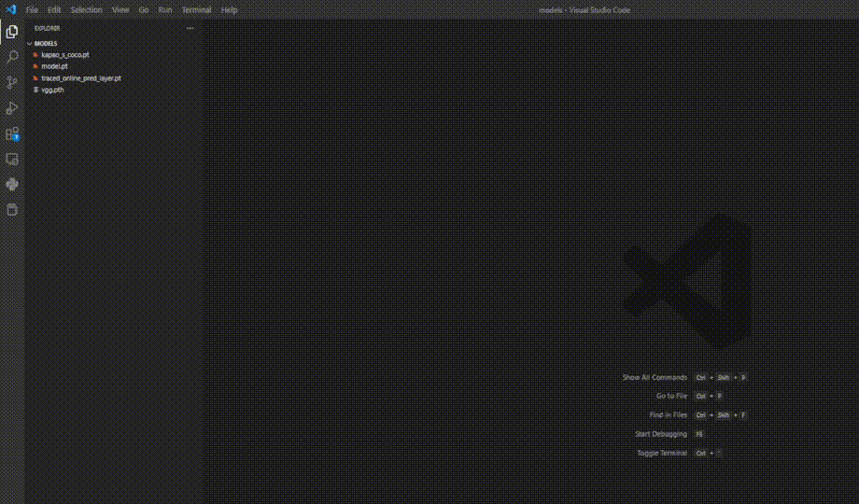Open the Explorer view in activity bar

coord(12,32)
